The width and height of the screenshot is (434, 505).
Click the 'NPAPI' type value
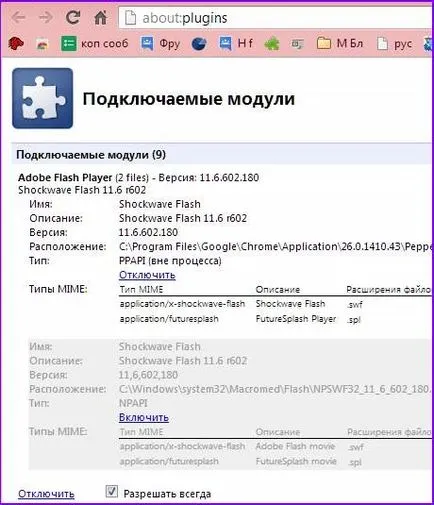click(133, 403)
